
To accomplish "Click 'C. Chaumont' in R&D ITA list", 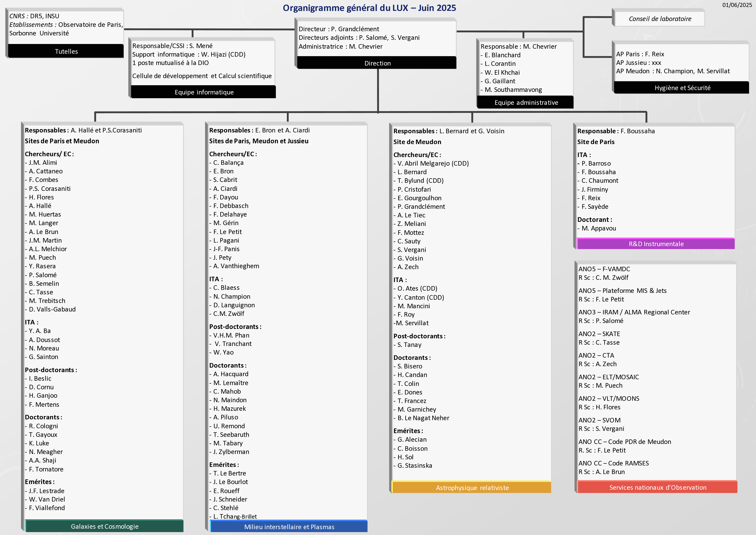I will tap(598, 180).
